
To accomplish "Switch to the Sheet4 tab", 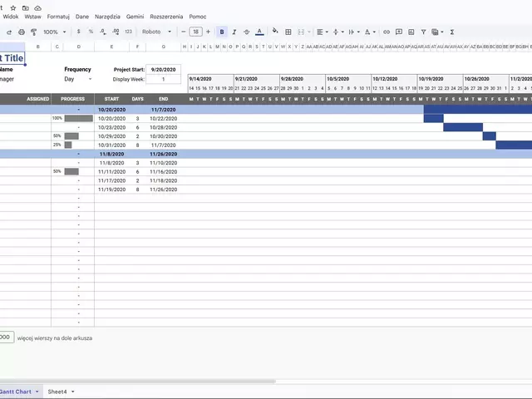I will coord(57,392).
